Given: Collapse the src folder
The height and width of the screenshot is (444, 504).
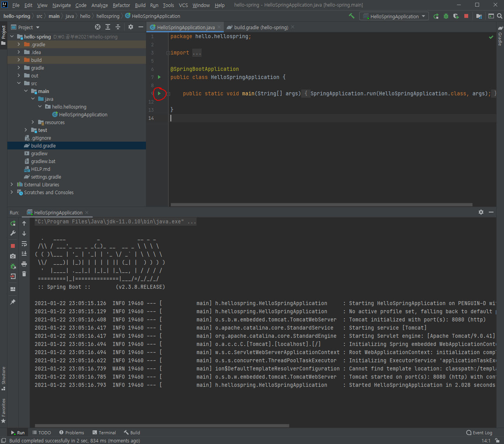Looking at the screenshot, I should [x=19, y=83].
